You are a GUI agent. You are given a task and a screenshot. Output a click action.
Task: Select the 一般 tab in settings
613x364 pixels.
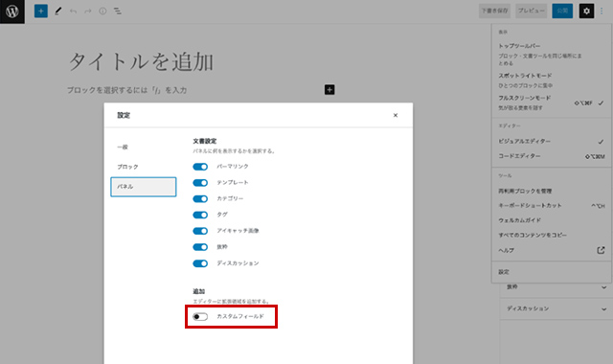coord(144,147)
